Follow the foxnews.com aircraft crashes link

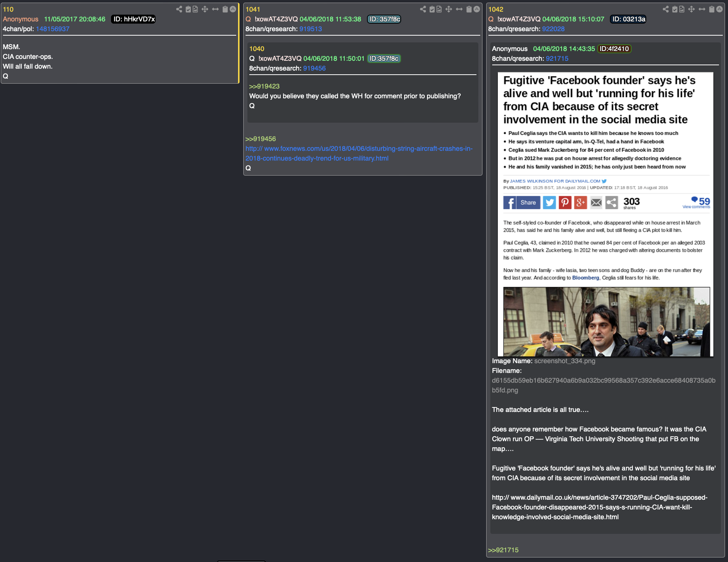pyautogui.click(x=359, y=153)
